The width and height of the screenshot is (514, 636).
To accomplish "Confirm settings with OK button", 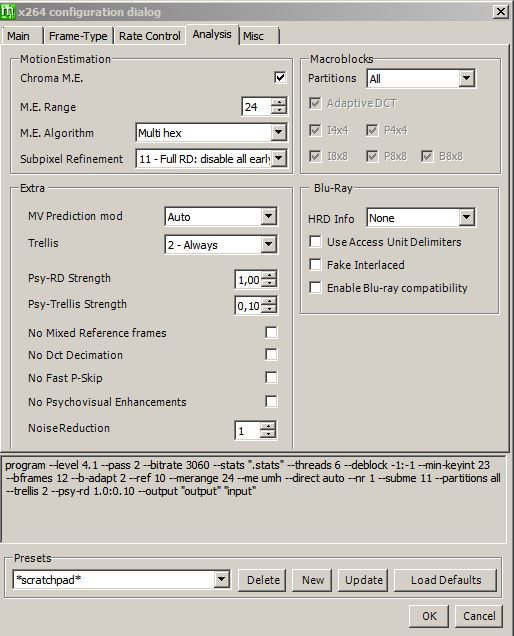I will click(429, 616).
